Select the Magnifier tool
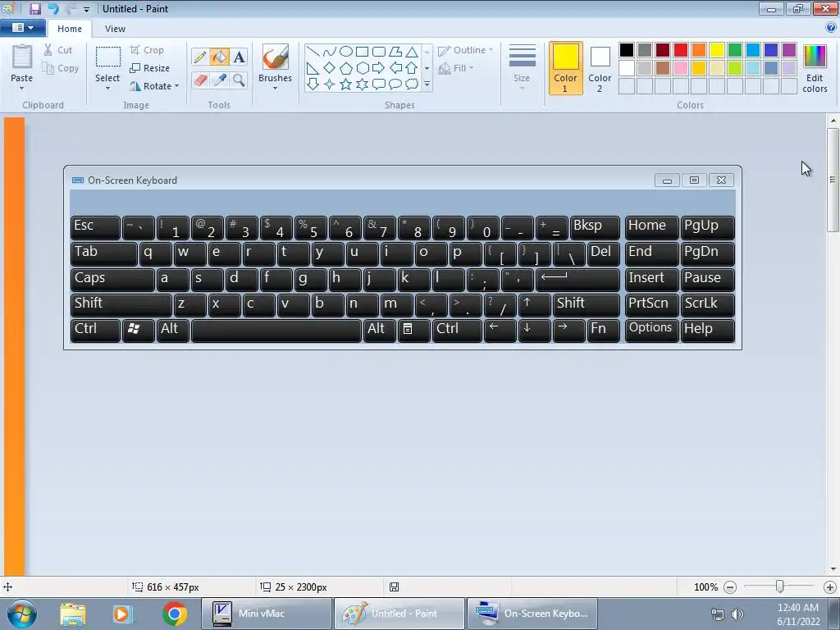Image resolution: width=840 pixels, height=630 pixels. 239,80
